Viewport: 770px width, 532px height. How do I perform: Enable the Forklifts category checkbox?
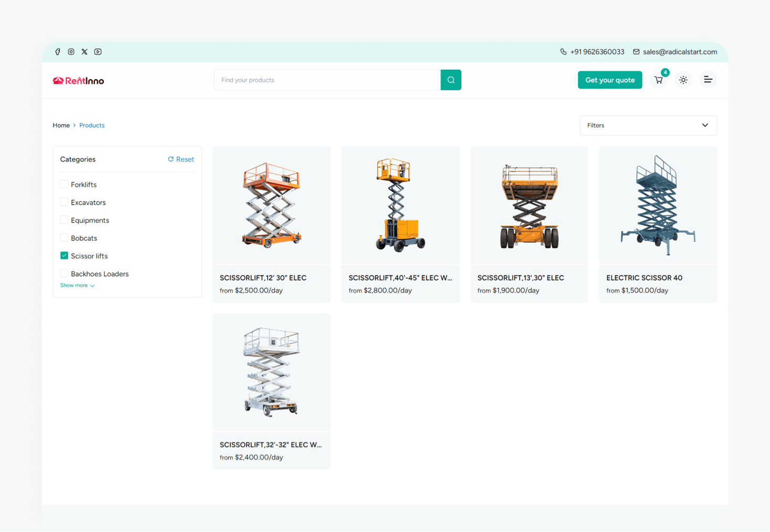click(64, 184)
